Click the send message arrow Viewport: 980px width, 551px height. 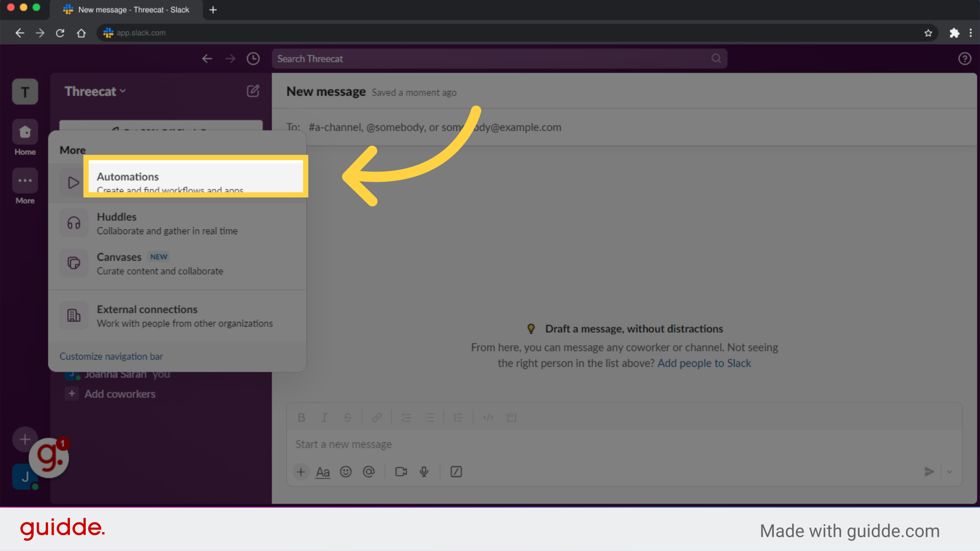click(x=929, y=472)
